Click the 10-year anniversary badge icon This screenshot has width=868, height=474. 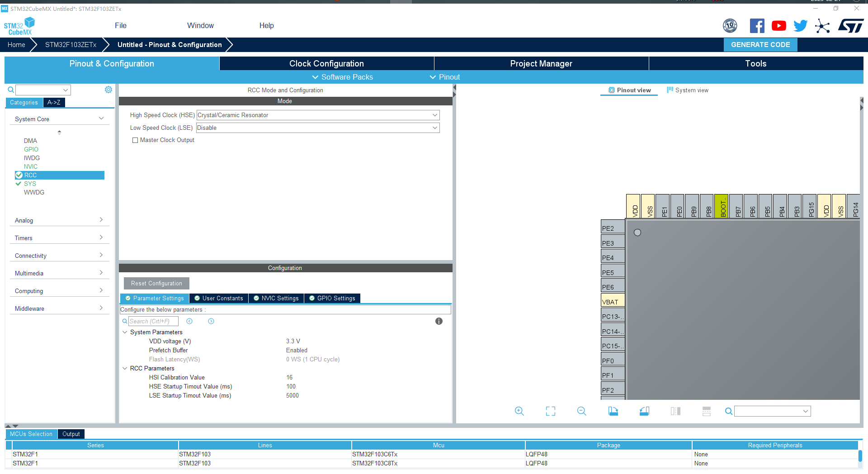point(730,26)
